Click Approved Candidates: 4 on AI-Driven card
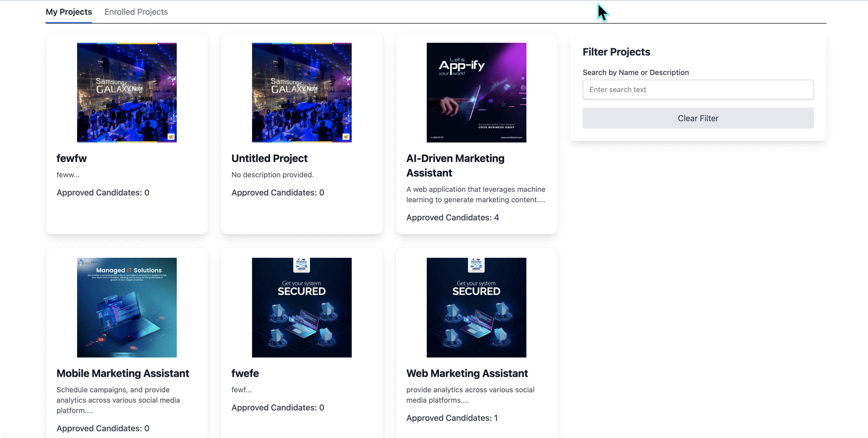This screenshot has height=438, width=868. 453,218
